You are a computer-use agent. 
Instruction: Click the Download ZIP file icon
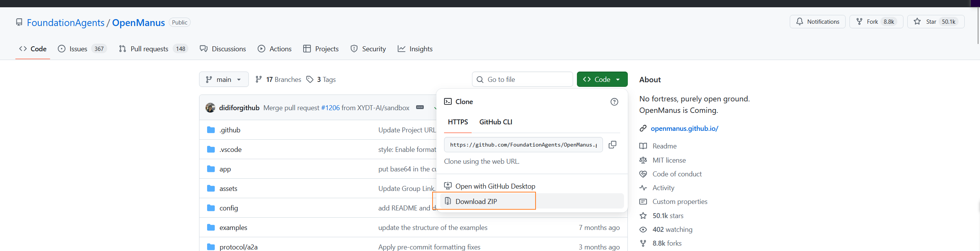(448, 201)
